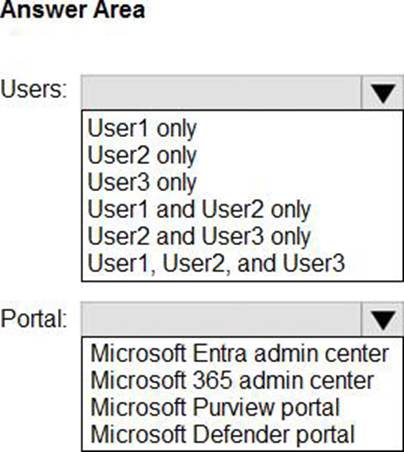Screen dimensions: 404x452
Task: Select the 'User1 only' option
Action: (x=142, y=129)
